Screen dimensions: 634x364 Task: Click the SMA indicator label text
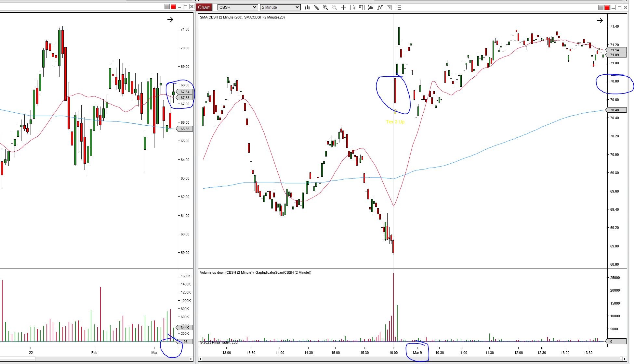pos(242,17)
